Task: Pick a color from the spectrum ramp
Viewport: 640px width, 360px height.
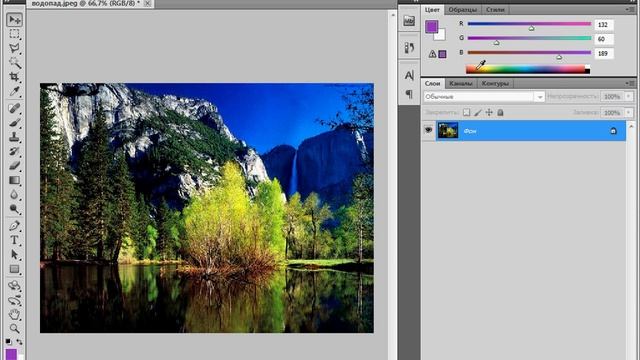Action: click(528, 69)
